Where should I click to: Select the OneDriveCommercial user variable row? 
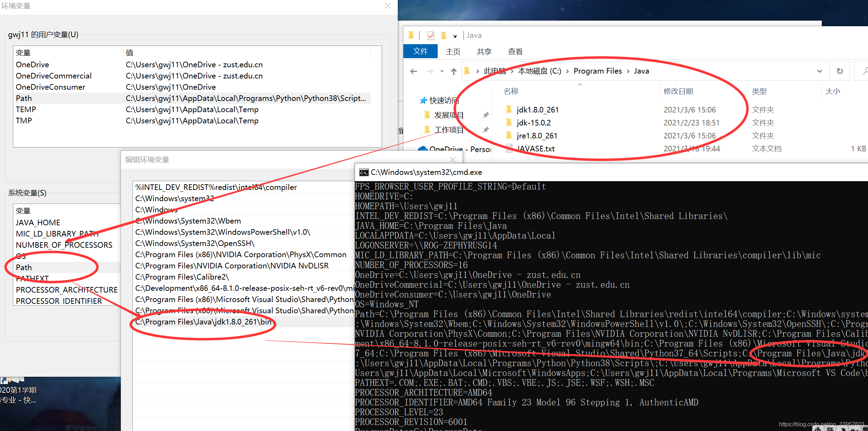click(192, 76)
